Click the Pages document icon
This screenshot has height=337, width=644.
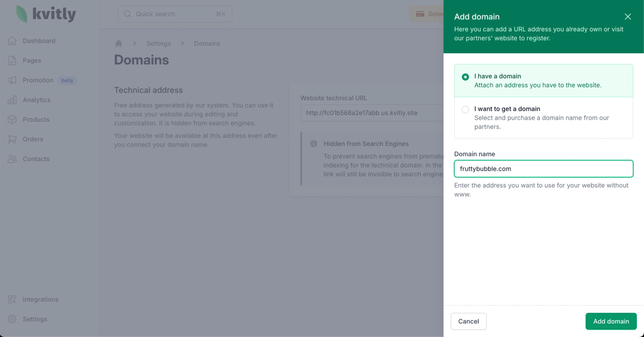12,61
